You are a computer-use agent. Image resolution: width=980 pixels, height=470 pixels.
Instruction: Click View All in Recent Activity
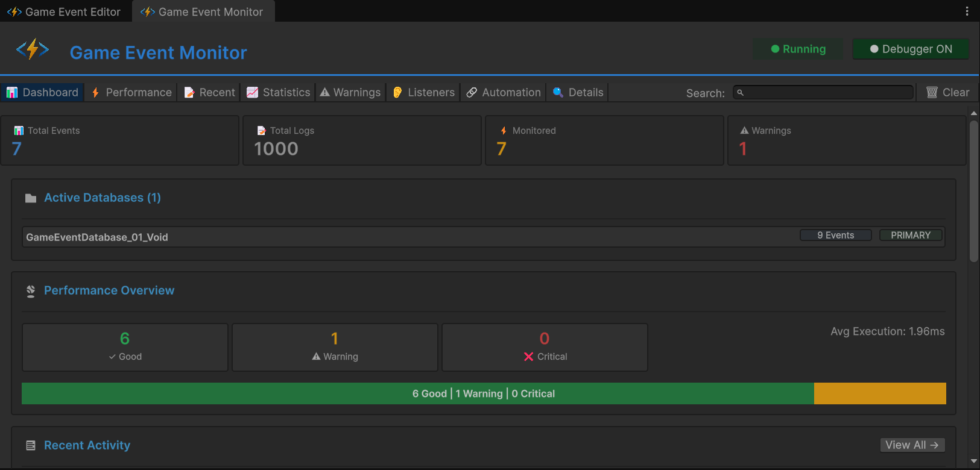click(x=912, y=445)
